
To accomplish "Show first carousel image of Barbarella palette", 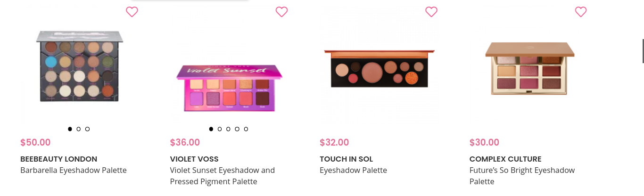I will [x=70, y=129].
